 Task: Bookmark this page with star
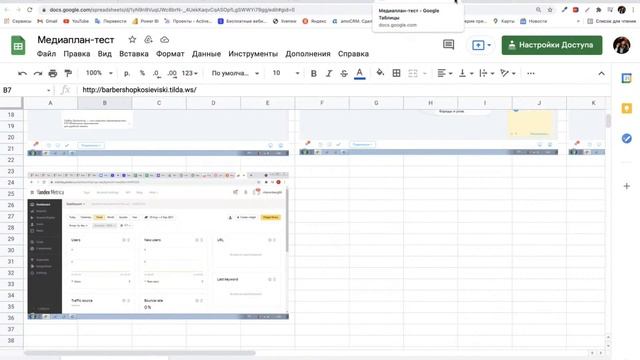(x=550, y=10)
